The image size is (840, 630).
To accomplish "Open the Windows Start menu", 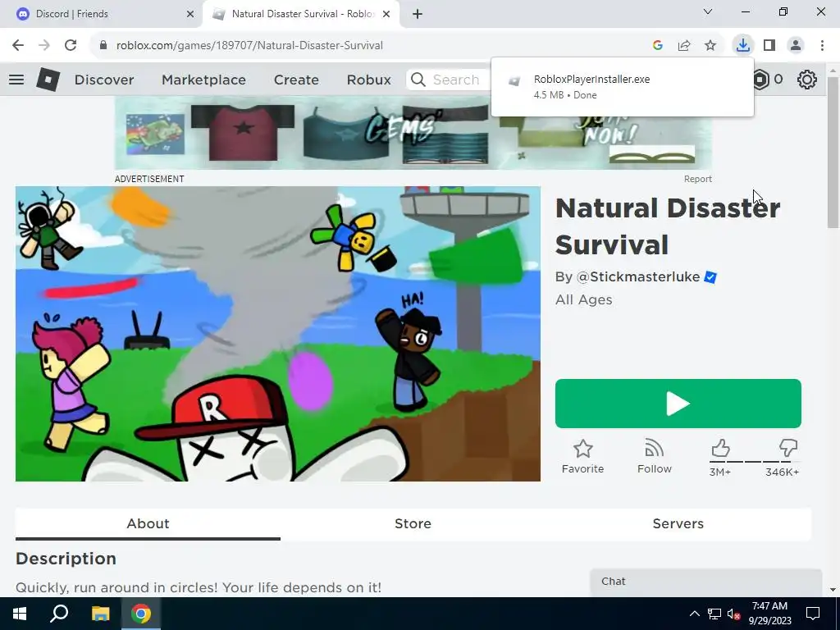I will (20, 614).
